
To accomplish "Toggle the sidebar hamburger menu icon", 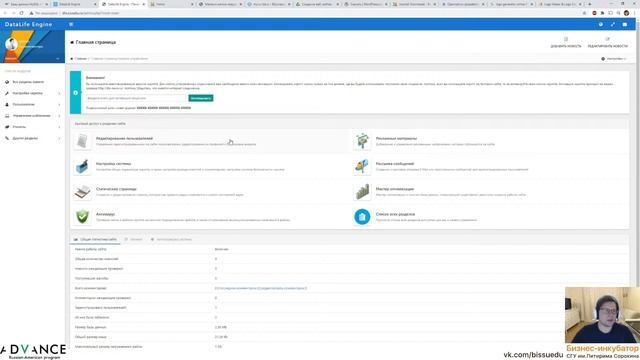I will coord(71,24).
